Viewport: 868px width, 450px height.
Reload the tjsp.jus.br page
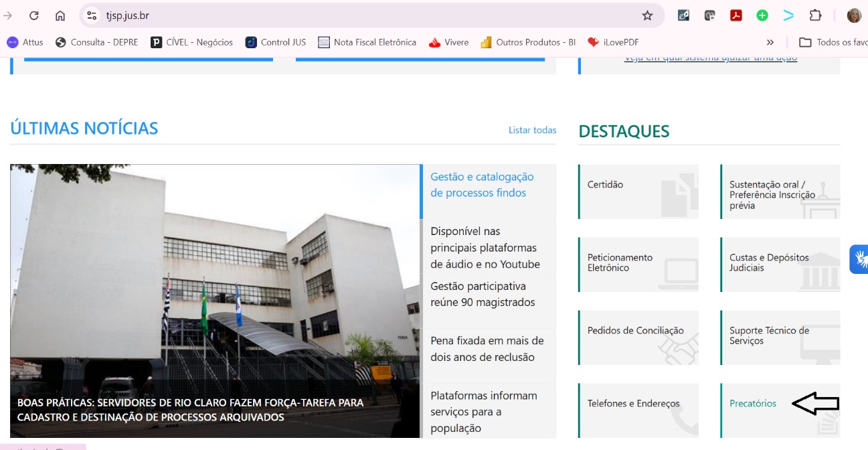coord(34,15)
